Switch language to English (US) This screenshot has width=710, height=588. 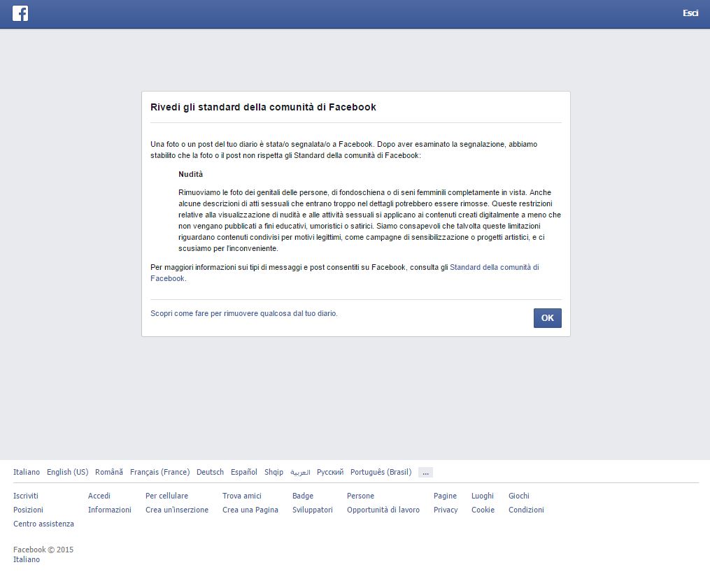[67, 472]
